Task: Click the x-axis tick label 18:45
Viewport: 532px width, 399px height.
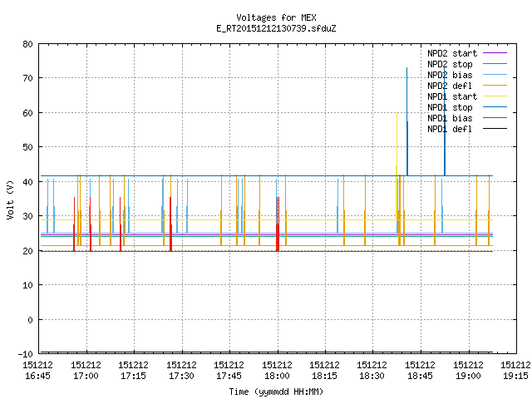Action: (x=421, y=376)
